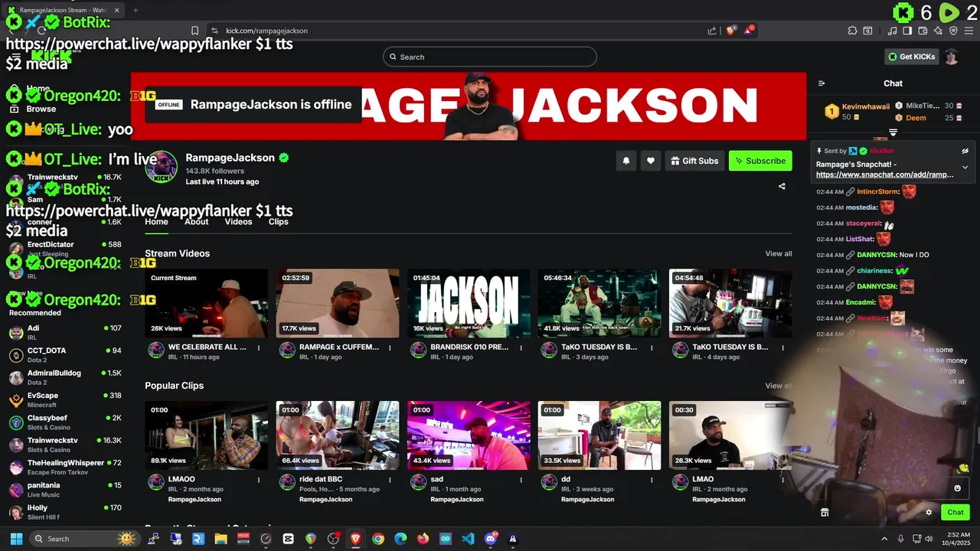Open options for RAMPAGE x CUFFEM video
The image size is (980, 551).
pyautogui.click(x=390, y=347)
